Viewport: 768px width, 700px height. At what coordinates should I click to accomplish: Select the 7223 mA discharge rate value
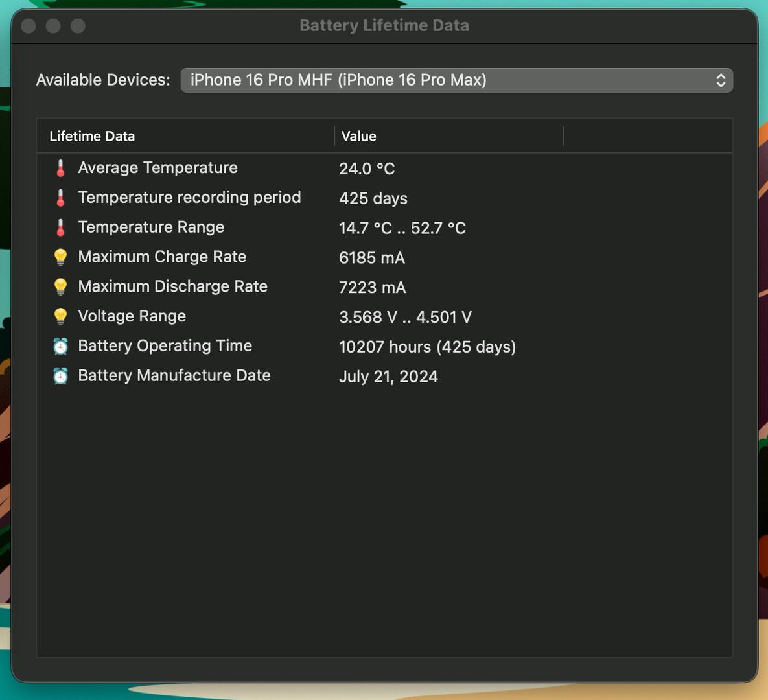pyautogui.click(x=372, y=287)
